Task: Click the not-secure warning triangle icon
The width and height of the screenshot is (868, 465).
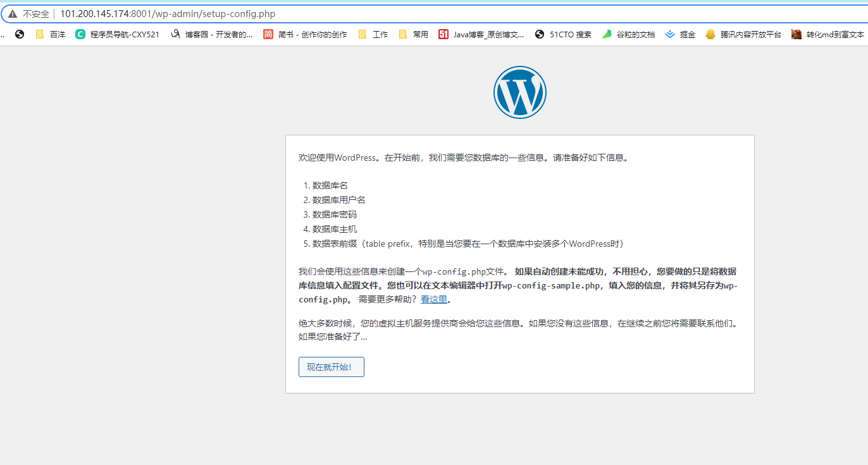Action: click(x=13, y=14)
